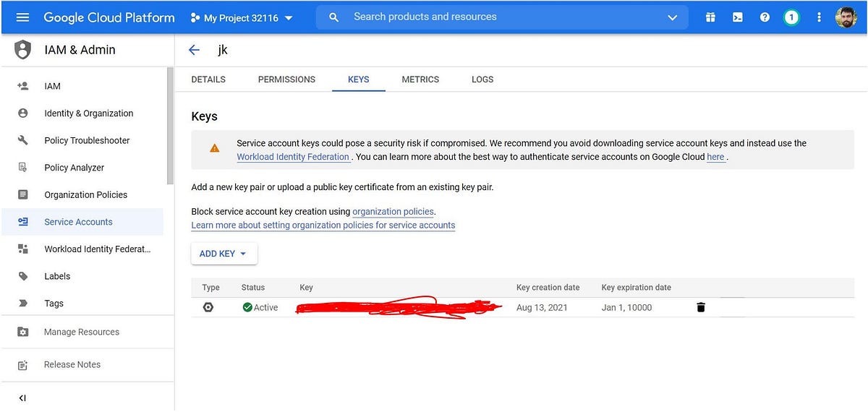Open the ADD KEY dropdown

pos(224,254)
